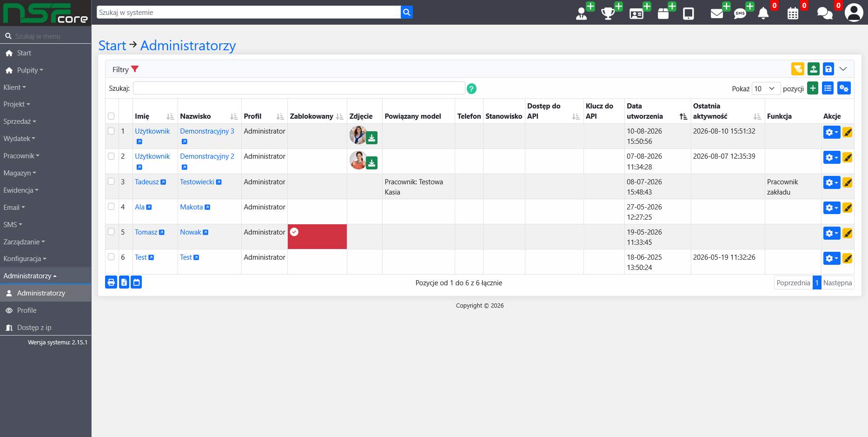Check the checkbox for row 5 Tomasz
Screen dimensions: 868x437
[111, 232]
